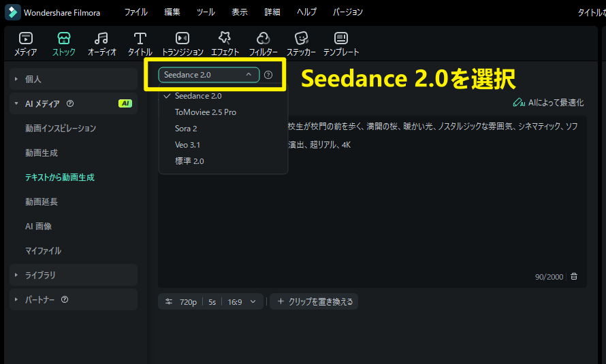Open マイファイル in the sidebar
Viewport: 606px width, 364px height.
(x=44, y=250)
